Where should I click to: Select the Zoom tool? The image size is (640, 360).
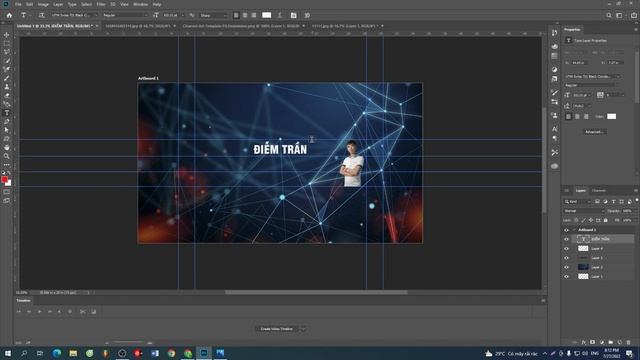click(x=7, y=156)
